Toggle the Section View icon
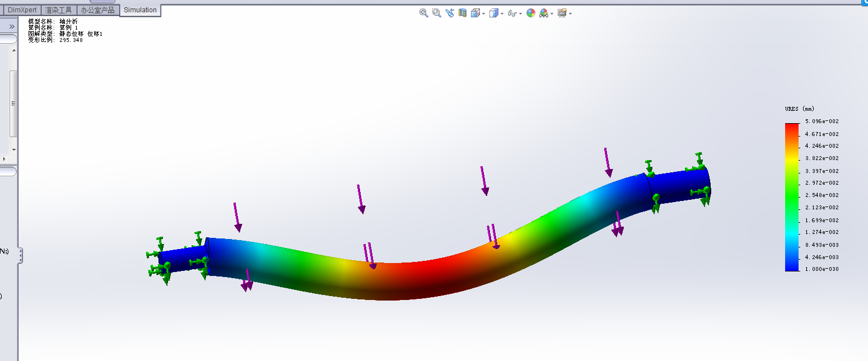 [463, 13]
